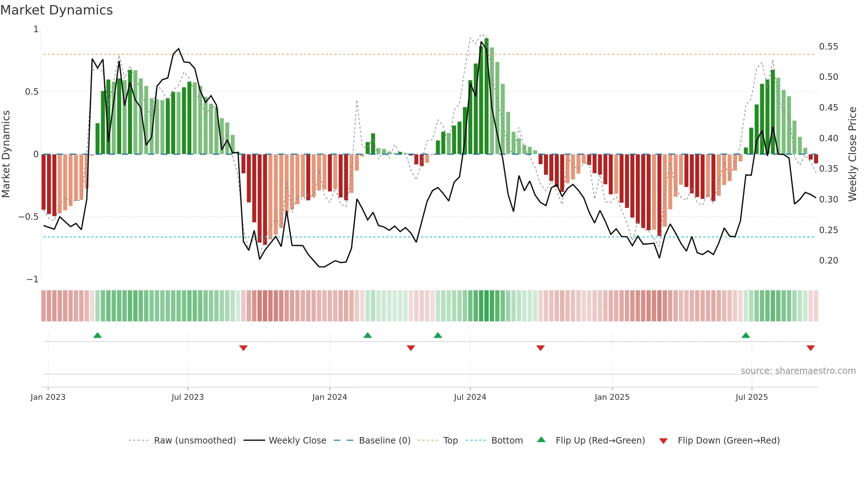Click the Jan 2024 x-axis label

[330, 397]
